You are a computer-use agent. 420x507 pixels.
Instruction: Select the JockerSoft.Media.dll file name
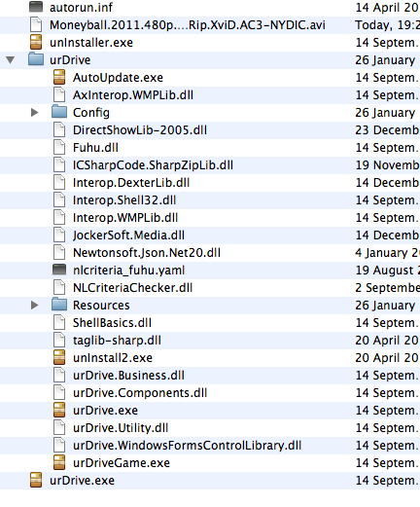(128, 235)
